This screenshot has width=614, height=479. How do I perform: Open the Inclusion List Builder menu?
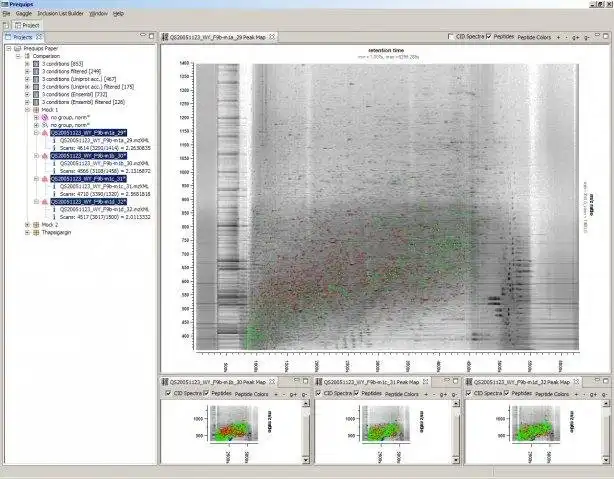click(x=60, y=13)
